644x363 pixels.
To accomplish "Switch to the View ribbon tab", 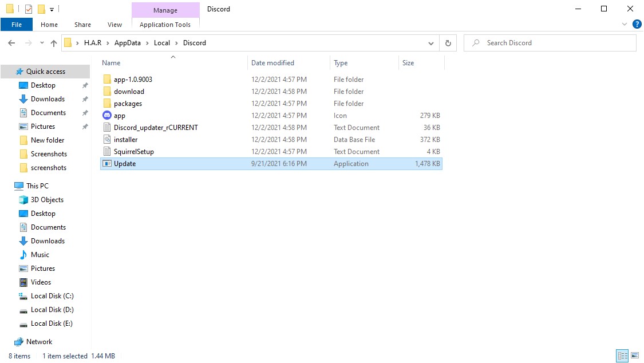I will tap(114, 25).
